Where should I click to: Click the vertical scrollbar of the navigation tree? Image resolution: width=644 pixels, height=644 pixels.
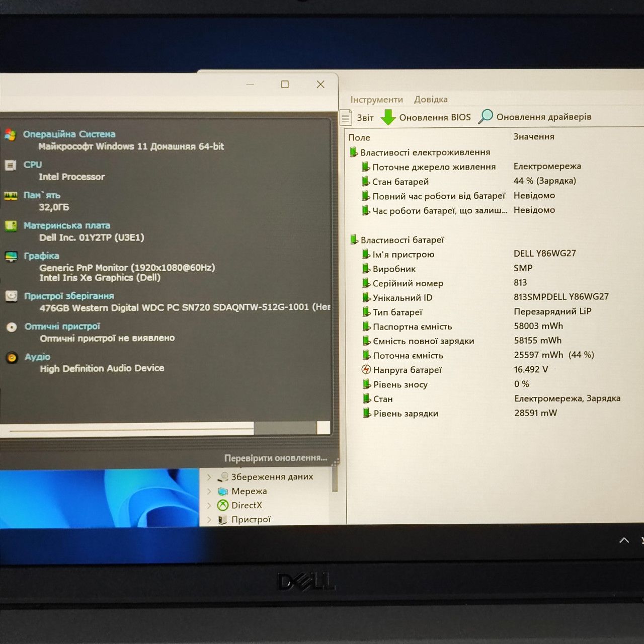click(x=335, y=479)
